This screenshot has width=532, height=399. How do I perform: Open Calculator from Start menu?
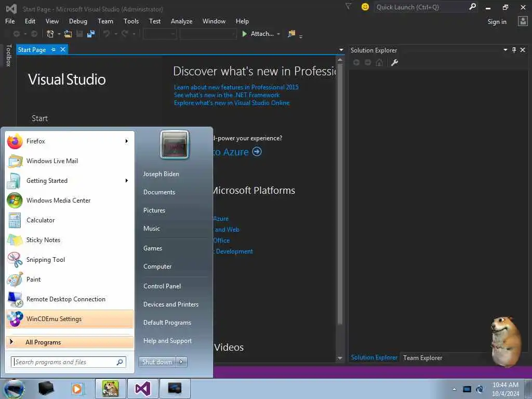coord(70,220)
